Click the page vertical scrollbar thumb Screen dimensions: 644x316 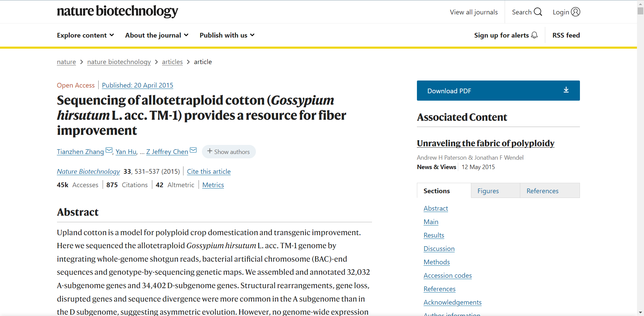(x=640, y=10)
